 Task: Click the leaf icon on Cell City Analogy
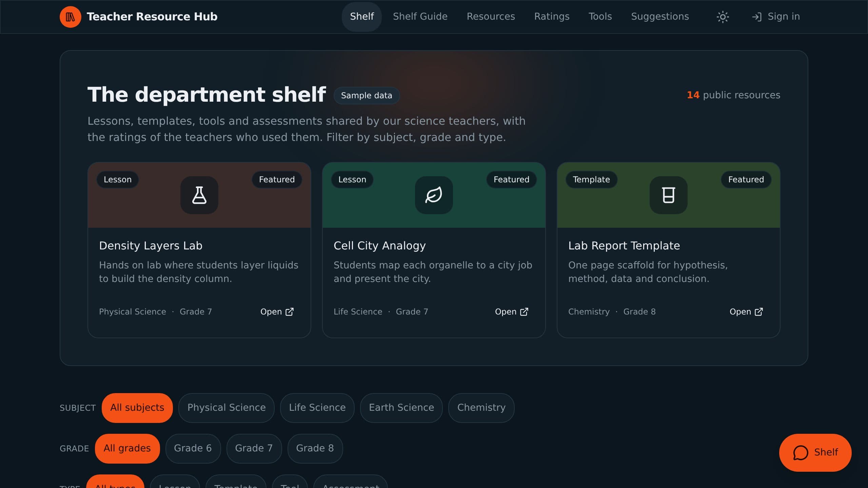pos(434,195)
